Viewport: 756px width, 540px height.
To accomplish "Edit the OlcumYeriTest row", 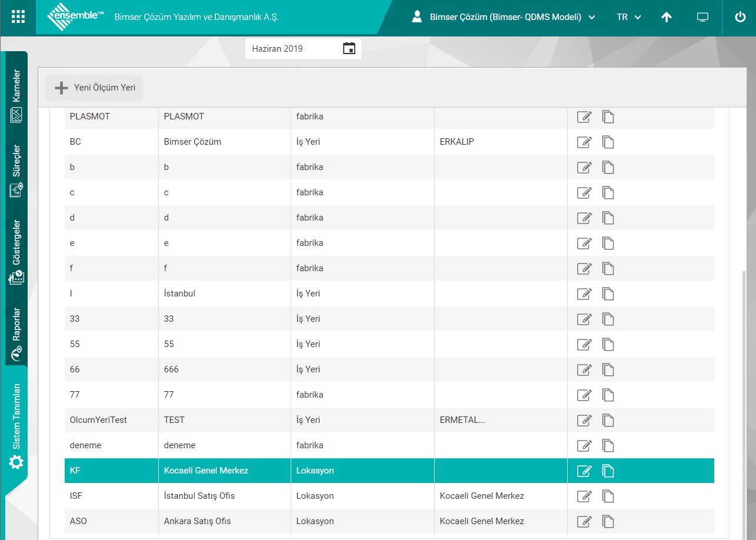I will click(584, 420).
